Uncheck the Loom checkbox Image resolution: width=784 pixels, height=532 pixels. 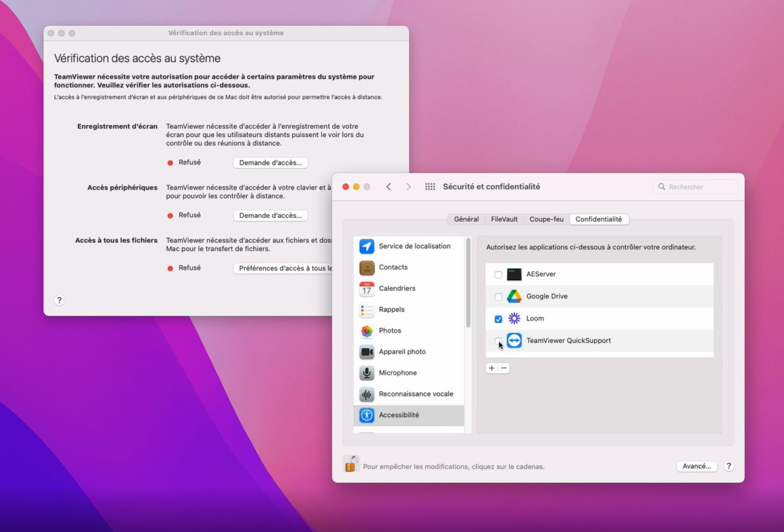click(x=498, y=319)
